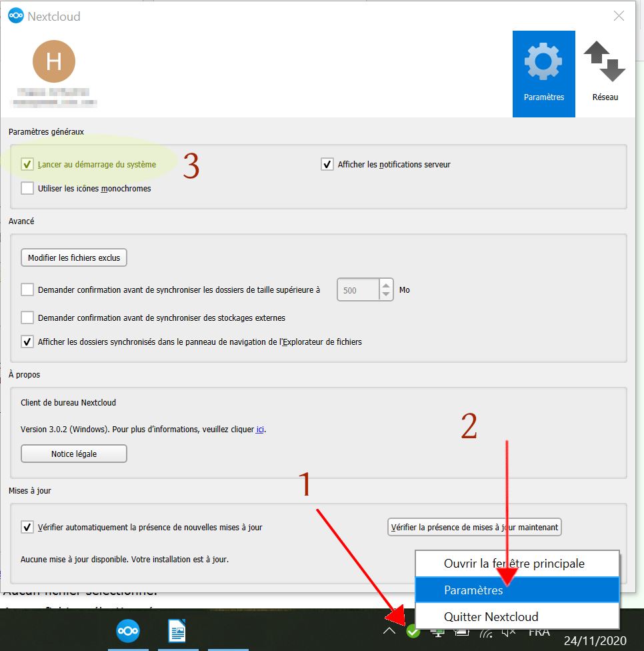
Task: Close the Nextcloud settings window
Action: [x=619, y=16]
